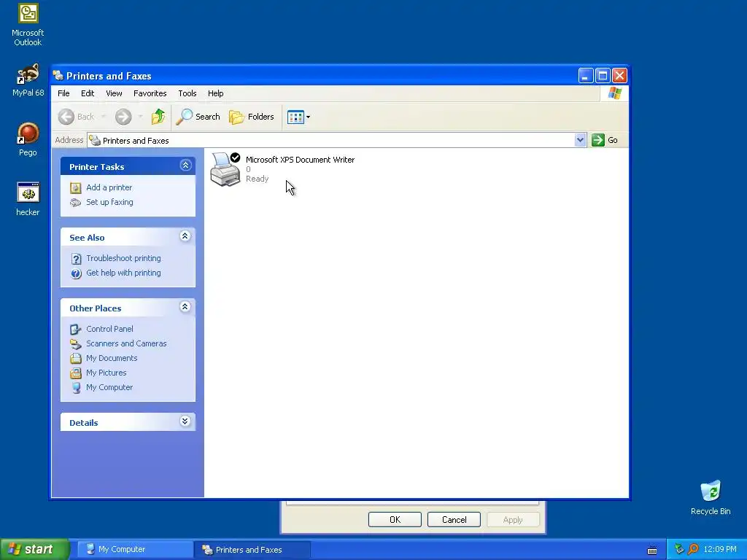Viewport: 747px width, 560px height.
Task: Maximize the Printers and Faxes window
Action: tap(603, 76)
